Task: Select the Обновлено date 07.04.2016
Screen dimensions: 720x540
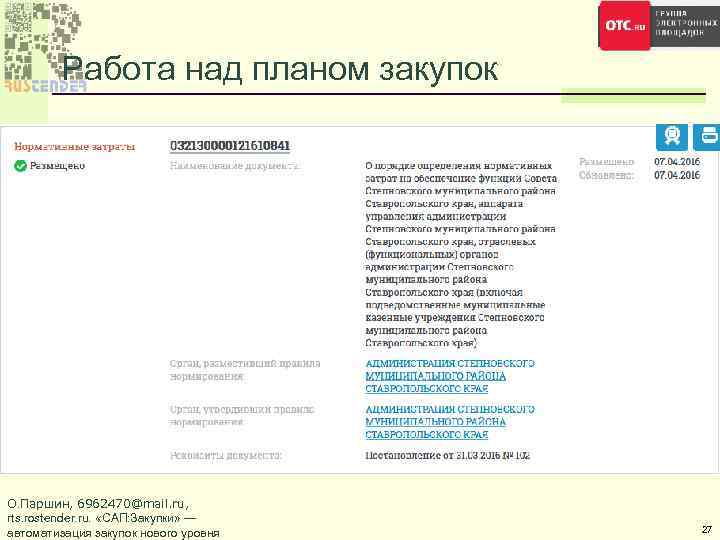Action: (677, 175)
